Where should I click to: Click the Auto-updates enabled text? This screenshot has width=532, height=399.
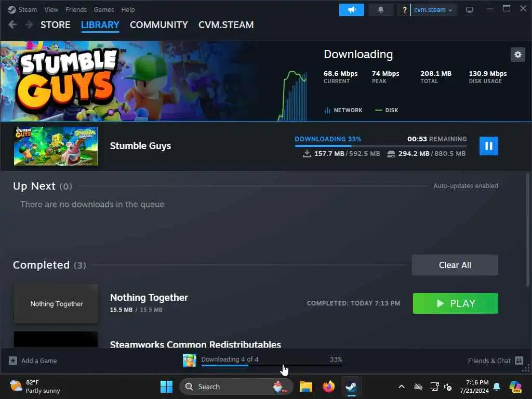(x=465, y=186)
